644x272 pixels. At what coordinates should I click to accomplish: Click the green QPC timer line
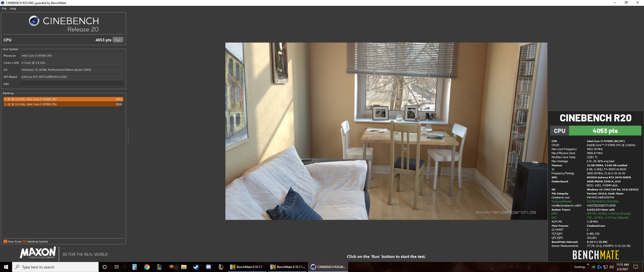point(590,218)
